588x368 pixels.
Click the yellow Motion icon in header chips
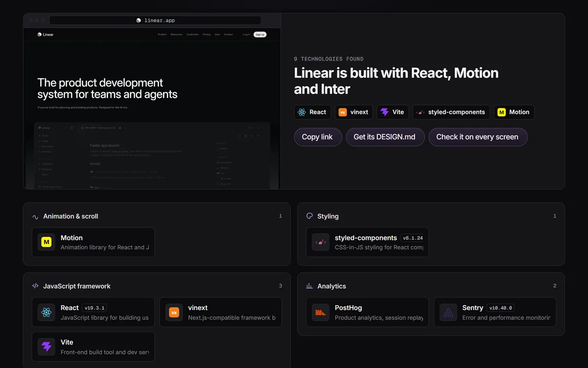point(501,112)
